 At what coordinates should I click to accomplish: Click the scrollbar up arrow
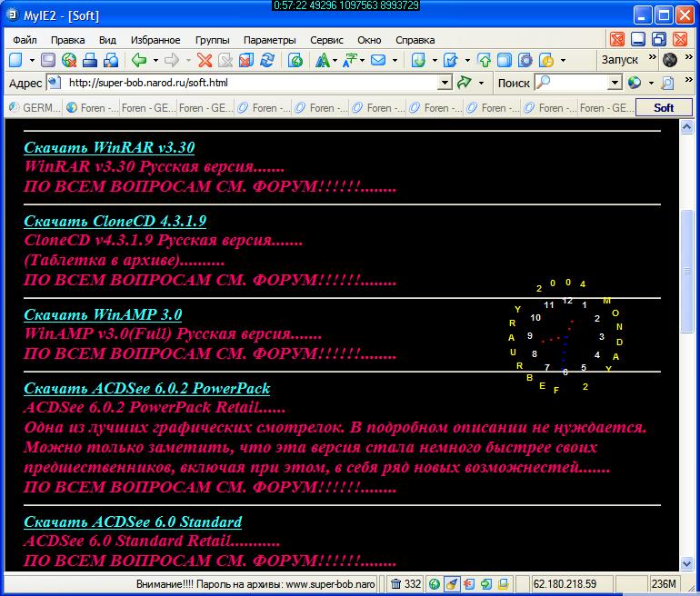coord(686,127)
